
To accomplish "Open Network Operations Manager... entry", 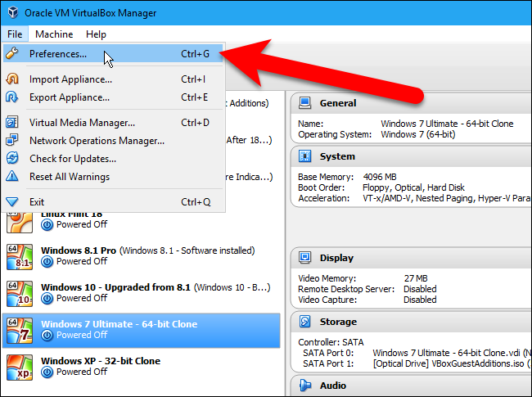I will point(113,141).
